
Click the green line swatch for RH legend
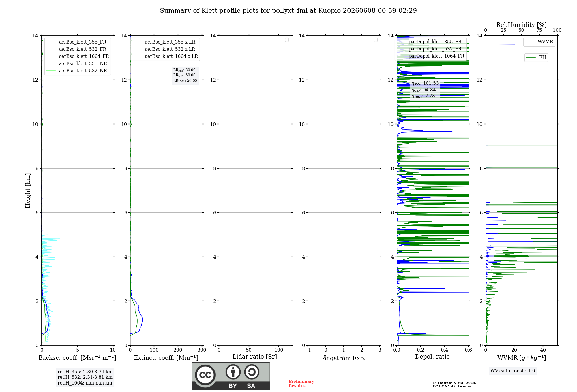point(531,58)
